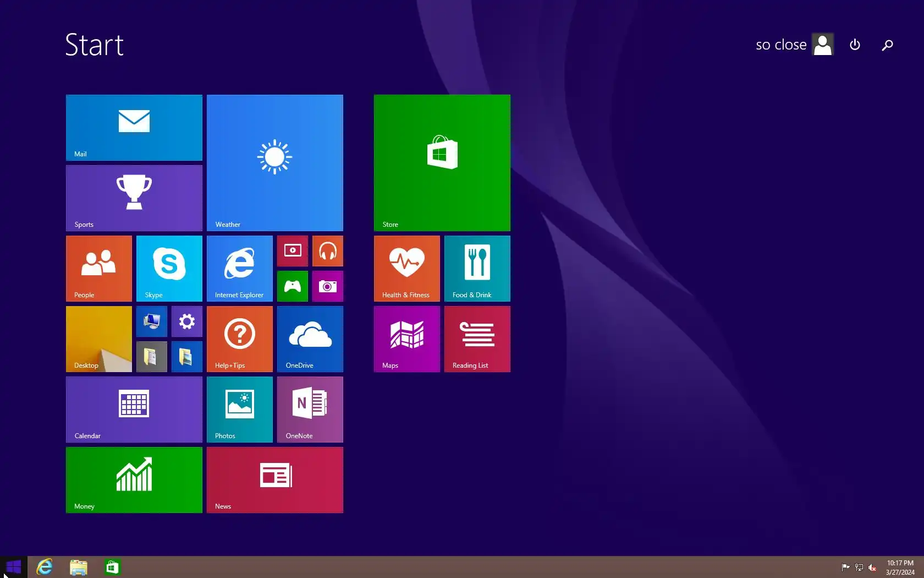Launch the OneNote tile
This screenshot has width=924, height=578.
[310, 410]
